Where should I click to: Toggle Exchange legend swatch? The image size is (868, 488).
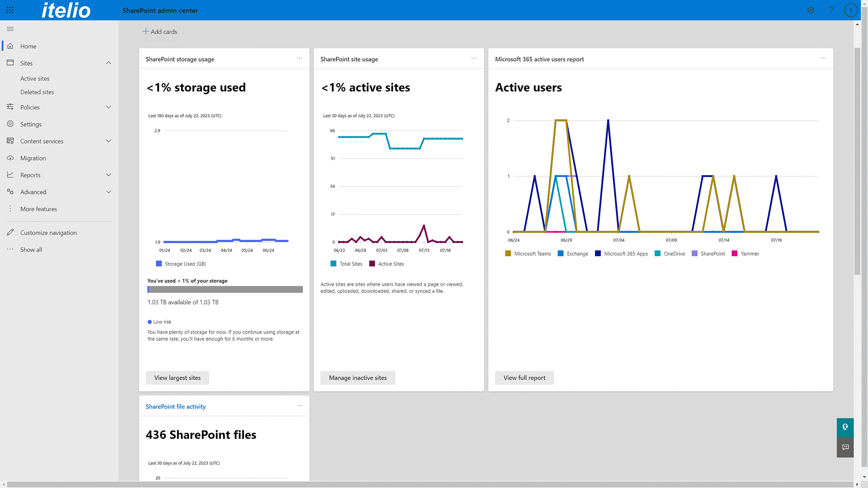(561, 253)
